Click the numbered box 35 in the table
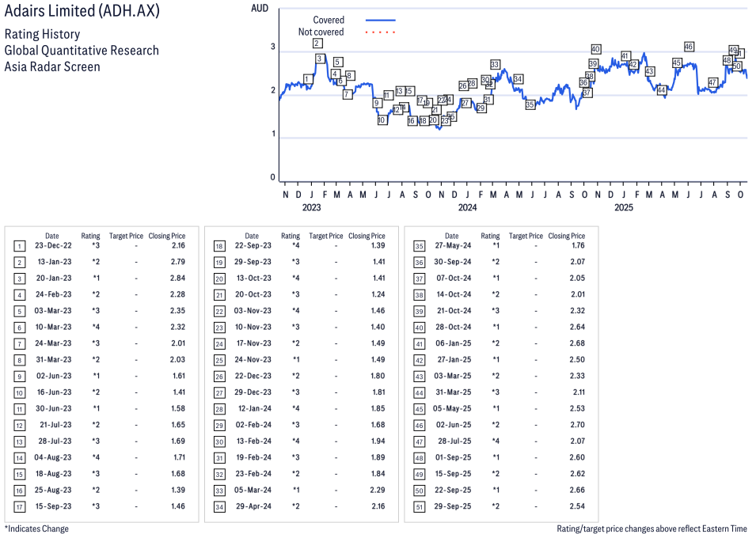Image resolution: width=756 pixels, height=534 pixels. pyautogui.click(x=418, y=246)
